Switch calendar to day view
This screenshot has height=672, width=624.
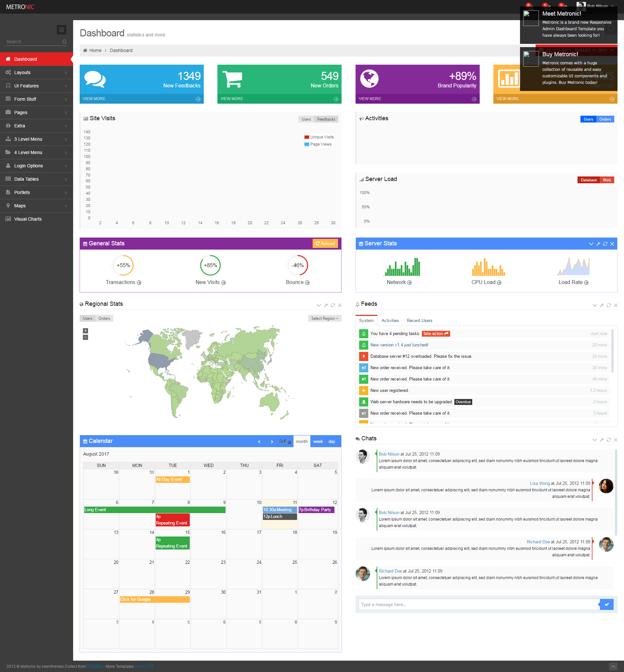(x=332, y=442)
